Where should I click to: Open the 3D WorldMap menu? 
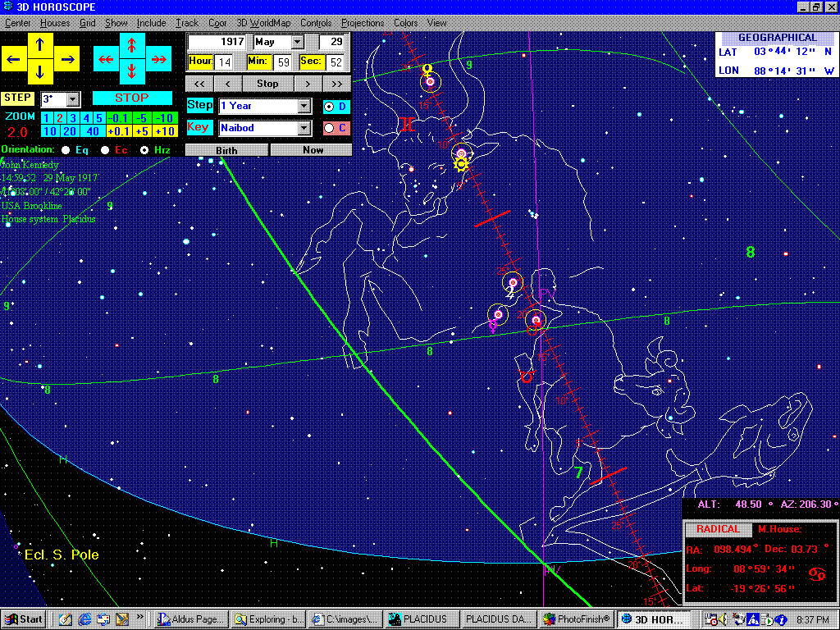[264, 23]
